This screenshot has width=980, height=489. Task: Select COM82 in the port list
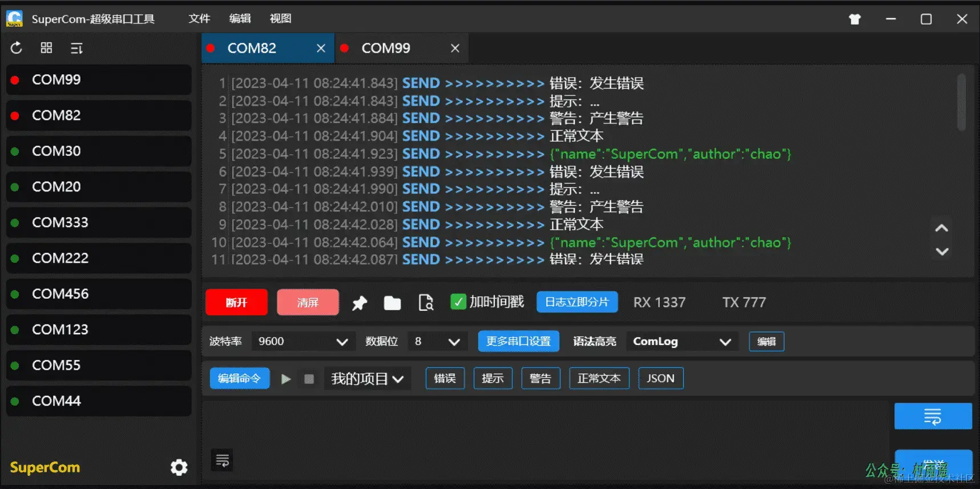(x=99, y=115)
